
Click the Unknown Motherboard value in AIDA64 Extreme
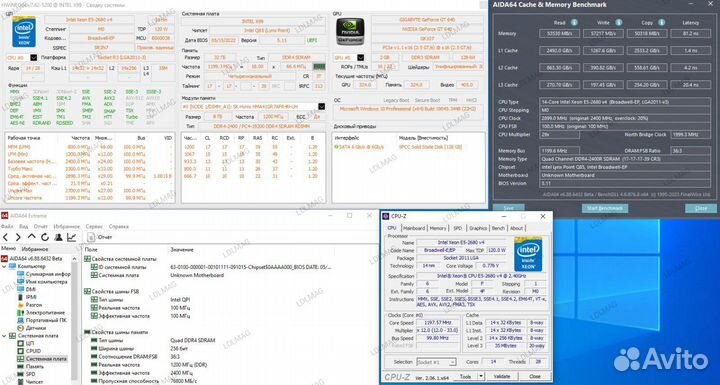[197, 275]
